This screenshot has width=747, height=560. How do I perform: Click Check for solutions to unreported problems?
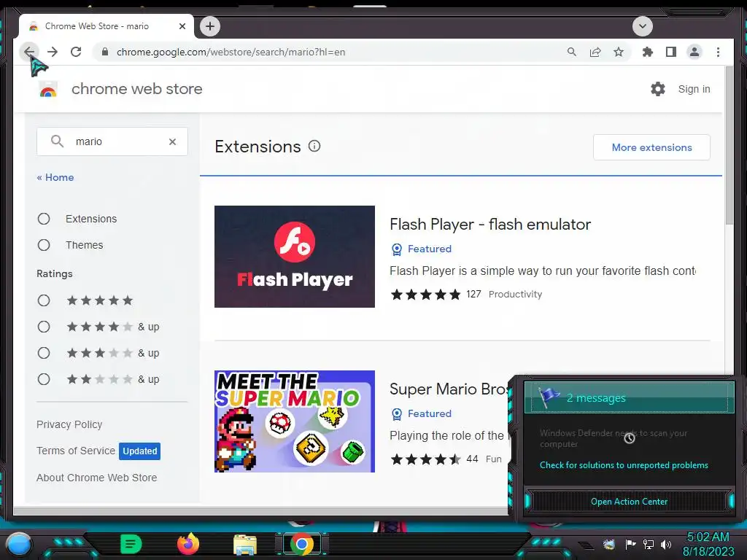pos(624,464)
